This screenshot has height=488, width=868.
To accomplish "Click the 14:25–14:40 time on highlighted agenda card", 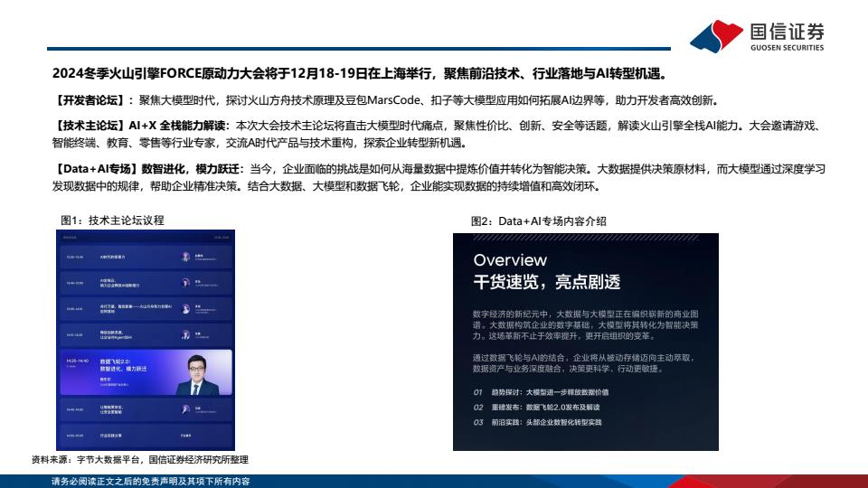I will pyautogui.click(x=77, y=361).
